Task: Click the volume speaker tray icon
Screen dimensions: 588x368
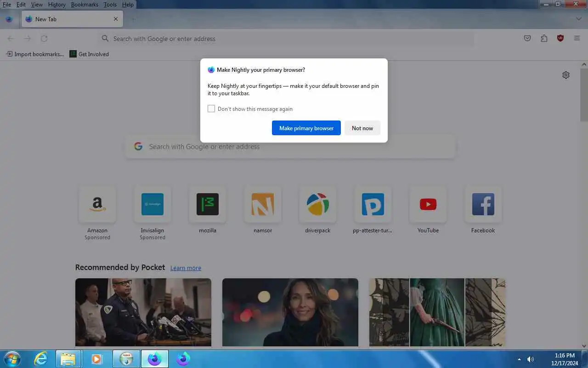Action: click(531, 359)
